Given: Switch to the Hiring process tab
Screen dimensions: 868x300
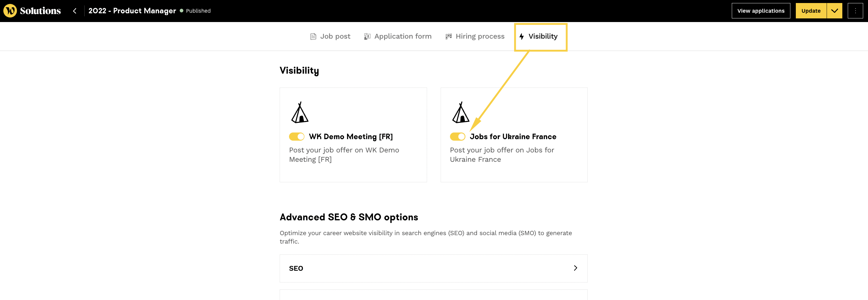Looking at the screenshot, I should (475, 36).
